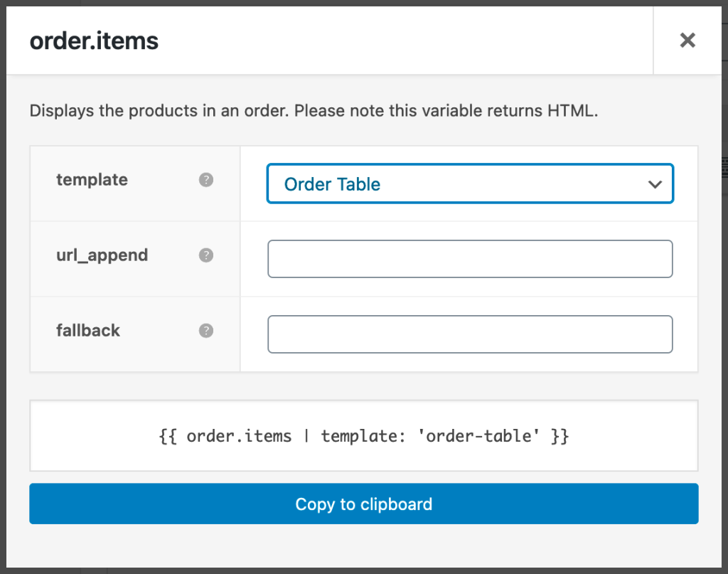The image size is (728, 574).
Task: Select the Order Table value in the dropdown
Action: point(332,184)
